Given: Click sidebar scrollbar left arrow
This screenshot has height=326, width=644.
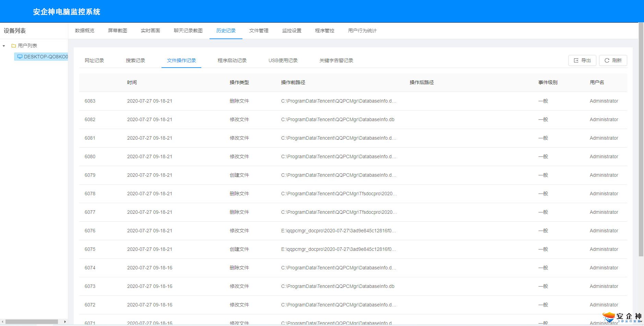Looking at the screenshot, I should coord(3,322).
